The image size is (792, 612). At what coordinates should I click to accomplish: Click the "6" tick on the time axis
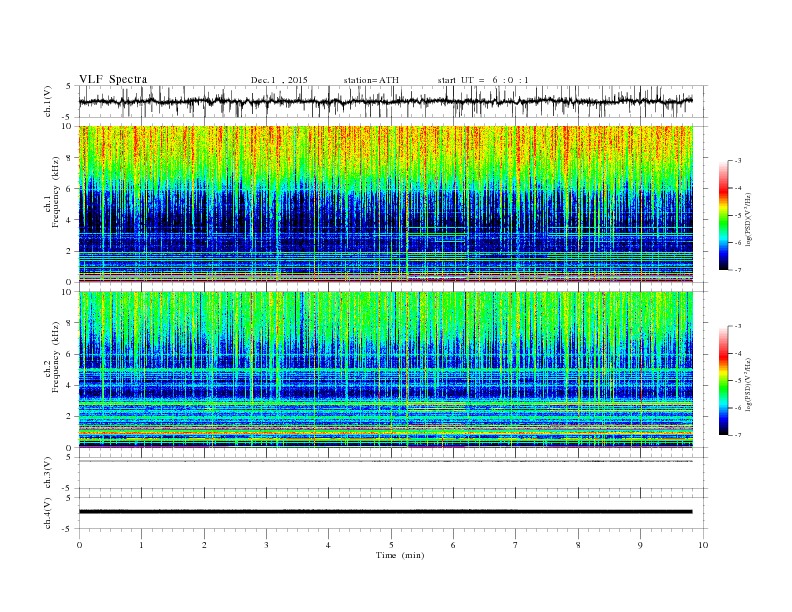453,545
